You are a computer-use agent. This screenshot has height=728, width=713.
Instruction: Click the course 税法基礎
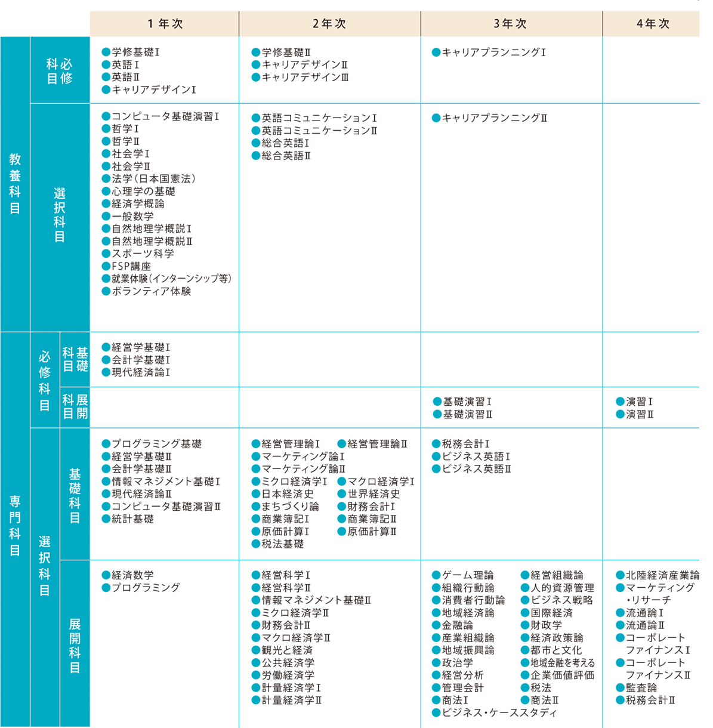pyautogui.click(x=277, y=544)
